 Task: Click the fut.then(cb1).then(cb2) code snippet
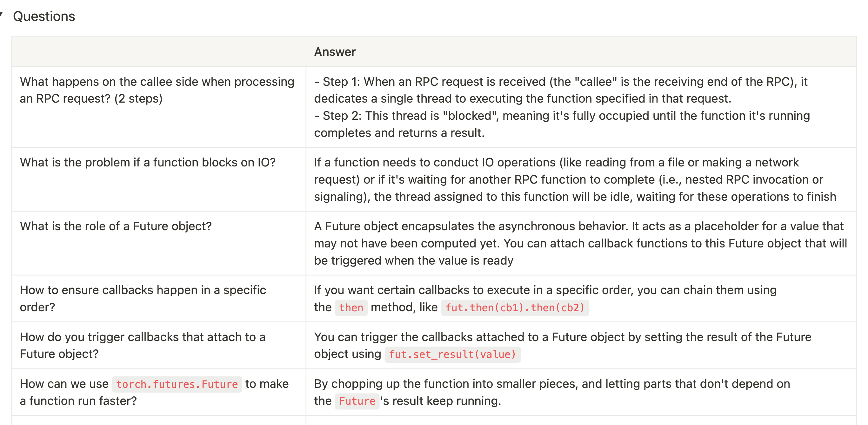tap(515, 308)
